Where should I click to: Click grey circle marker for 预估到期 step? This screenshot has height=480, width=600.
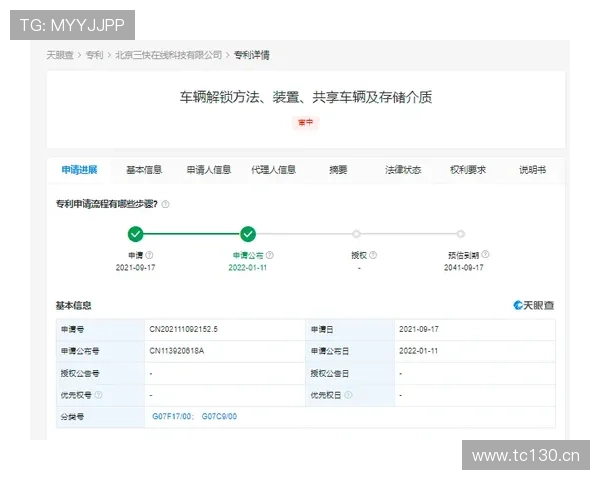[x=461, y=233]
